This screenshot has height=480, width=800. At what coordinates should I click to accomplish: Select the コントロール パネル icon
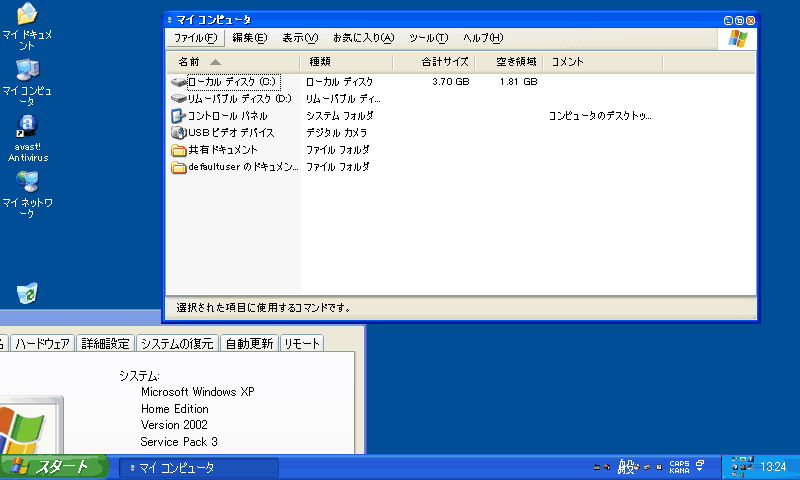[x=179, y=116]
